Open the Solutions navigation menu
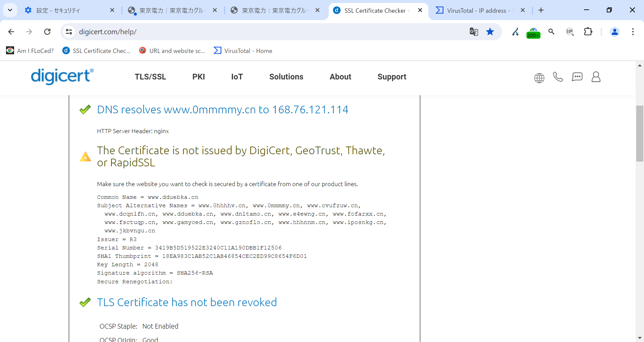Viewport: 644px width, 342px height. point(286,77)
